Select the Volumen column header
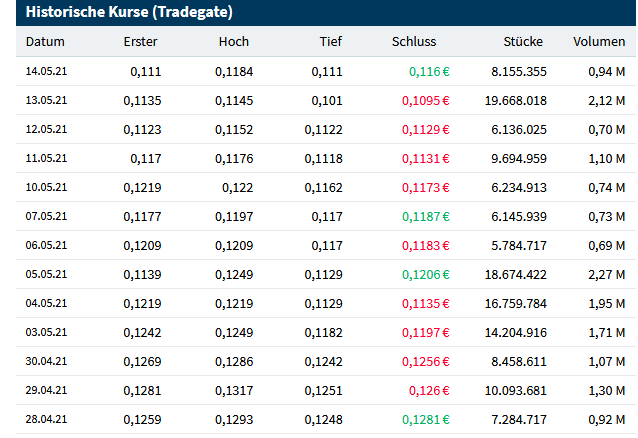The image size is (638, 438). [599, 42]
